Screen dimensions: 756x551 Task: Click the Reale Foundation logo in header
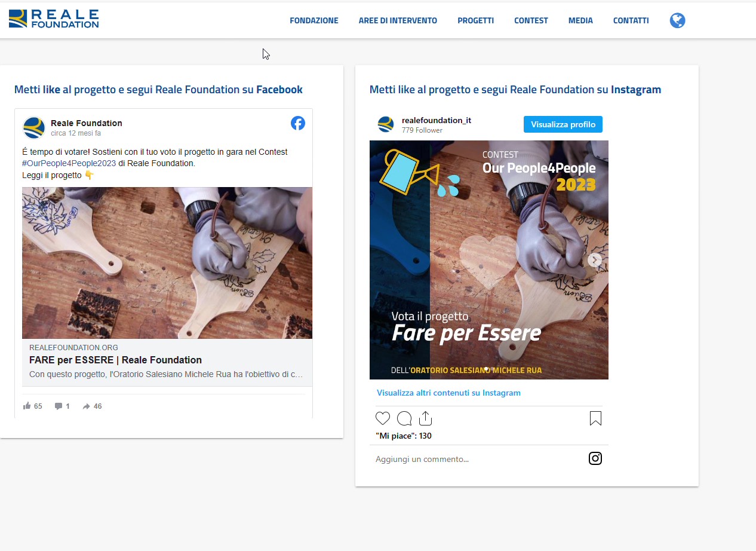(x=54, y=19)
